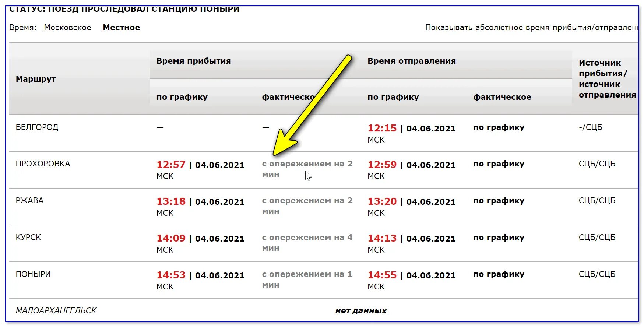
Task: Click фактическое subheader under Время отправления
Action: pyautogui.click(x=502, y=97)
